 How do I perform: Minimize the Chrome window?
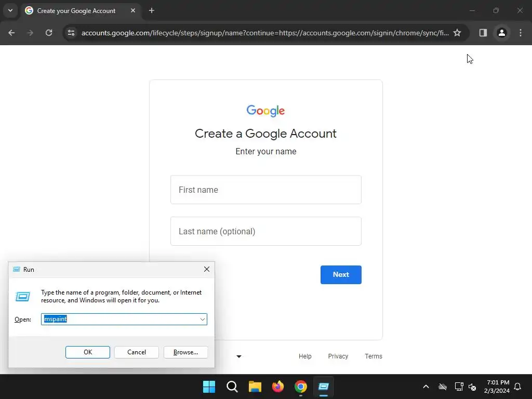pos(472,10)
